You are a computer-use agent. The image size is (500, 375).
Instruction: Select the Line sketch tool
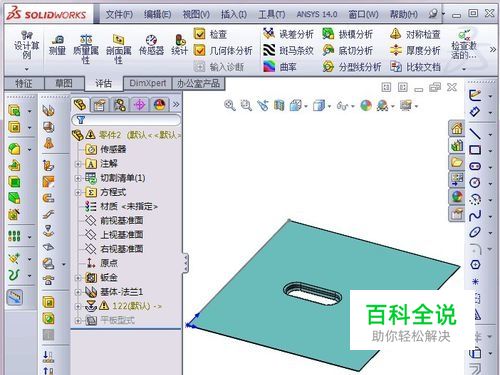tap(475, 134)
